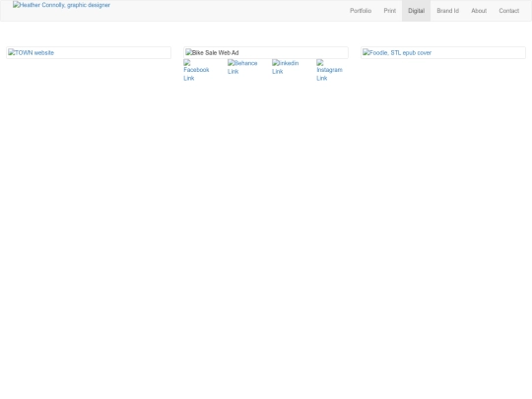Follow the Instagram Link icon

tap(329, 70)
